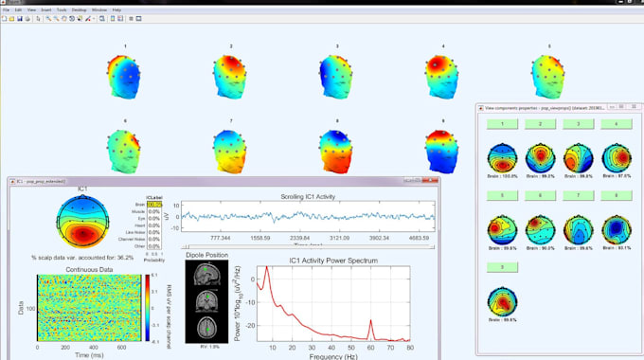
Task: Click component button 8 in properties window
Action: point(617,195)
